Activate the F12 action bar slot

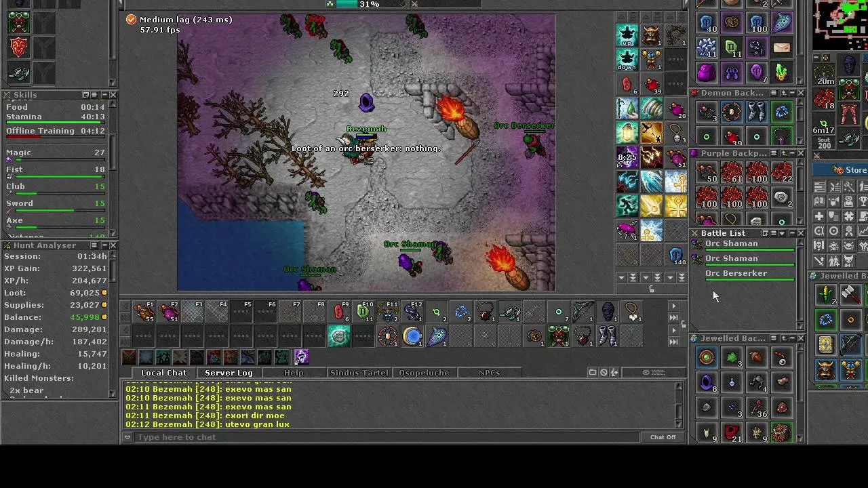point(412,312)
